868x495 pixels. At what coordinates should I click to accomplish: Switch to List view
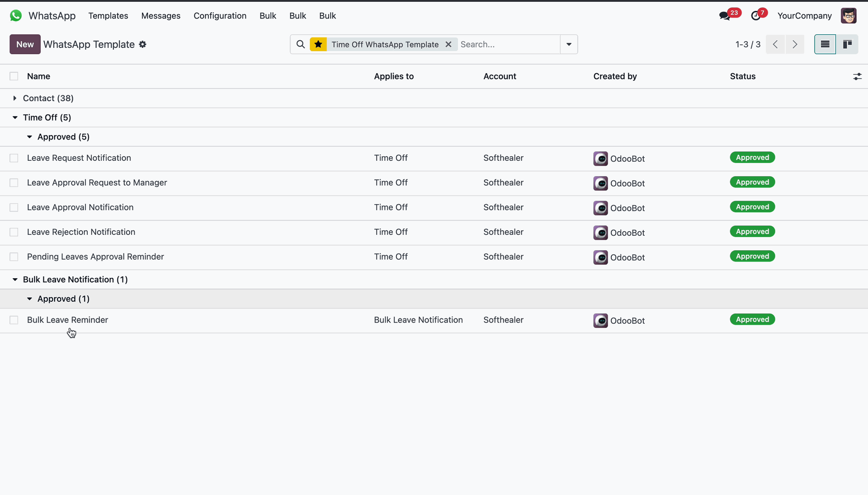point(825,44)
